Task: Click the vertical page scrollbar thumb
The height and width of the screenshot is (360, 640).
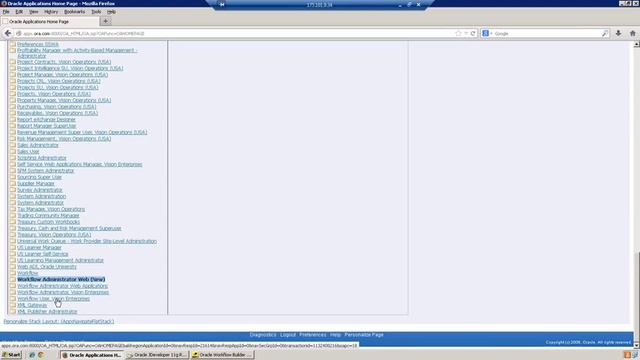Action: (x=636, y=297)
